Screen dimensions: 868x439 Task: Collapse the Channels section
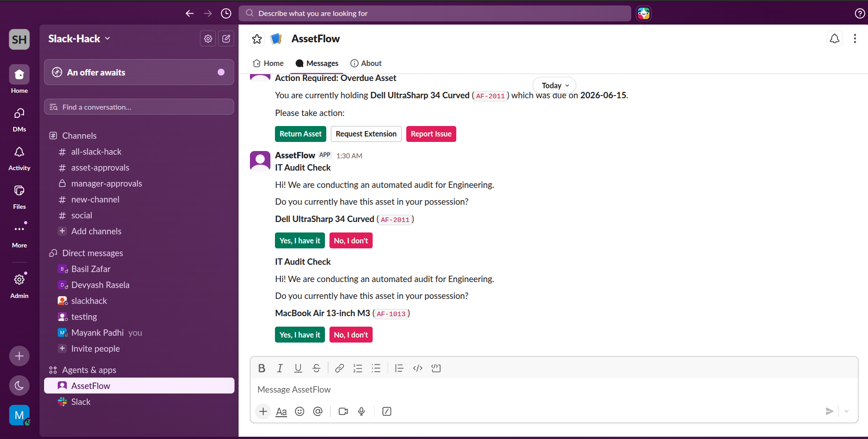coord(79,136)
